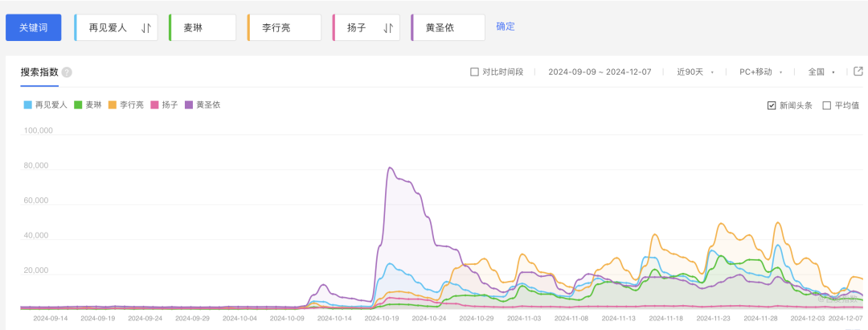Open the date range 2024-09-09 ~ 2024-12-07 picker
Viewport: 868px width, 330px height.
coord(600,72)
